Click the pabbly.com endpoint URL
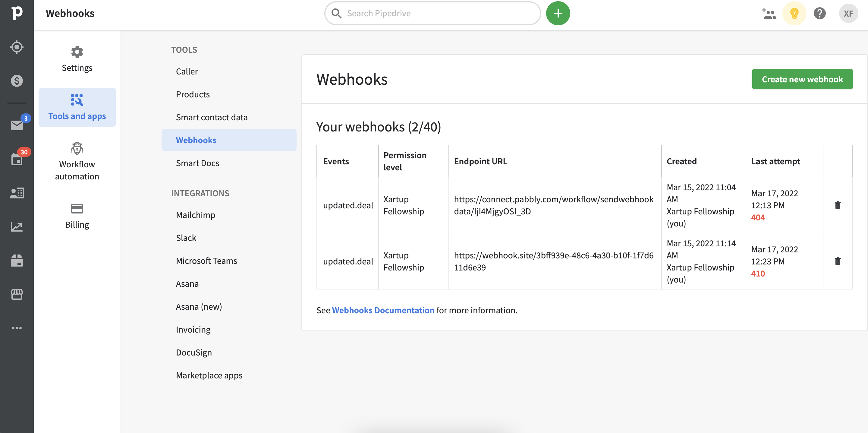The height and width of the screenshot is (433, 868). [x=554, y=205]
